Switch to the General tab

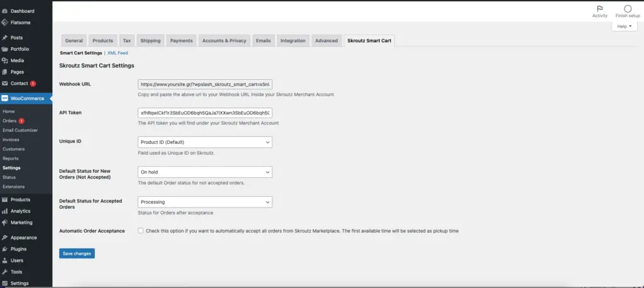[x=74, y=41]
